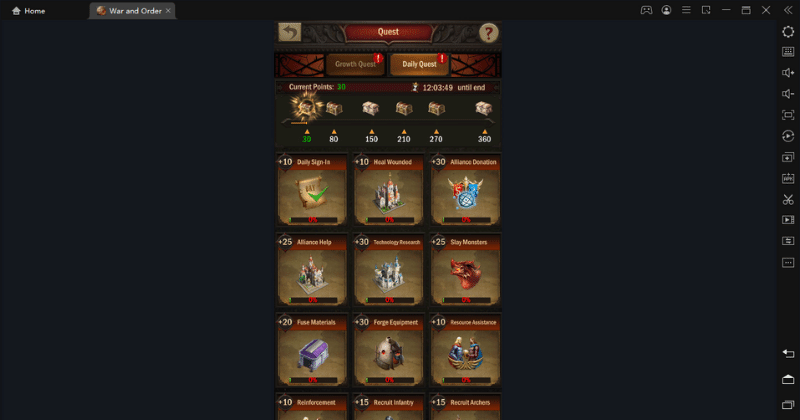Open the emulator hamburger menu
The height and width of the screenshot is (420, 800).
tap(686, 10)
